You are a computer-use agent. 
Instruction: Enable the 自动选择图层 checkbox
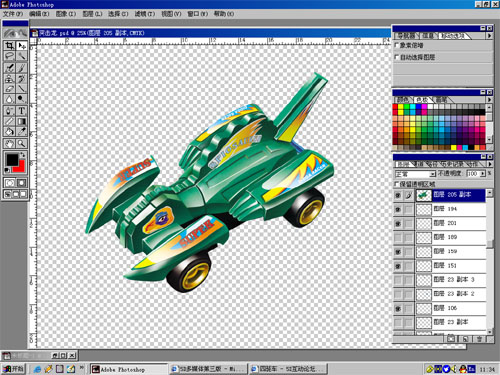[x=397, y=57]
